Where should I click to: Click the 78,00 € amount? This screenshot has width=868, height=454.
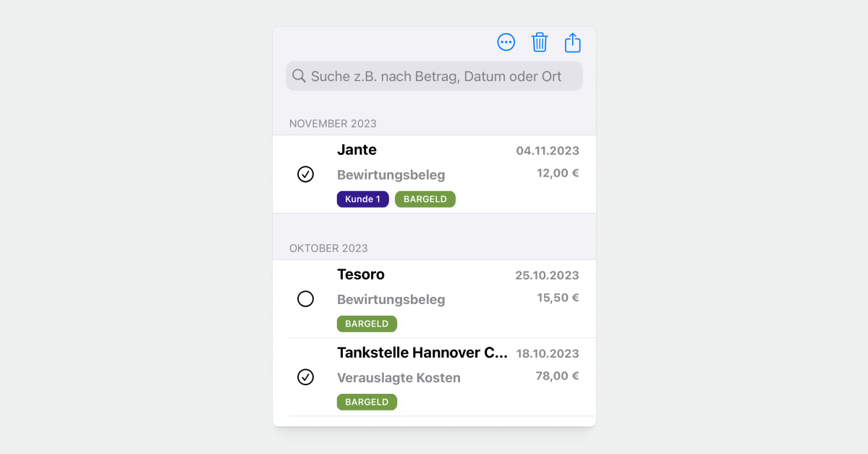(558, 376)
